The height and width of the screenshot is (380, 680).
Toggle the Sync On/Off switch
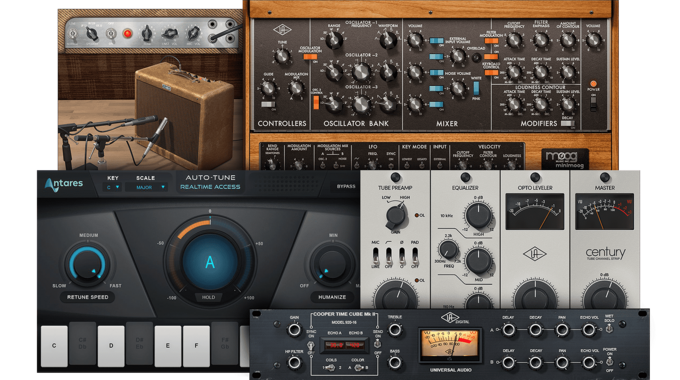(x=311, y=345)
